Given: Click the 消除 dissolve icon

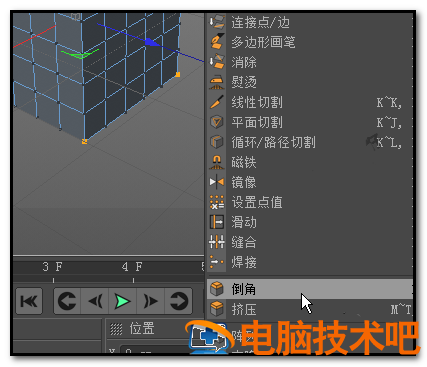Looking at the screenshot, I should pyautogui.click(x=217, y=62).
